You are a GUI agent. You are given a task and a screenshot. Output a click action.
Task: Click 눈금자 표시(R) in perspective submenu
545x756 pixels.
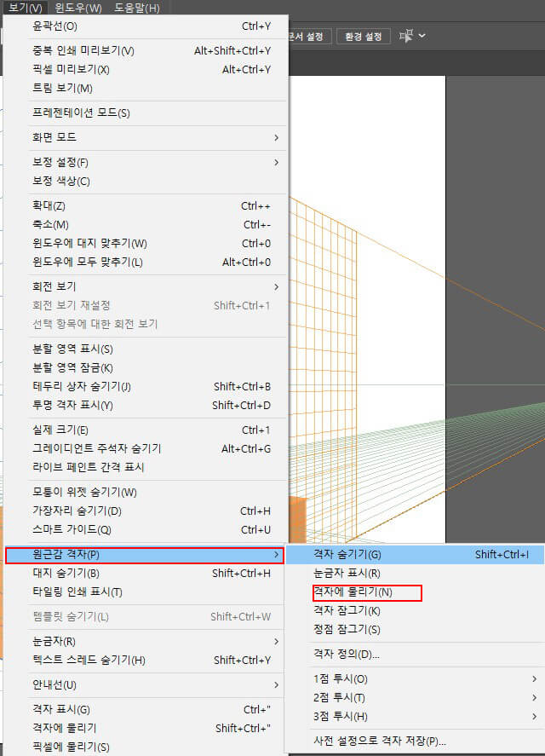pyautogui.click(x=416, y=574)
